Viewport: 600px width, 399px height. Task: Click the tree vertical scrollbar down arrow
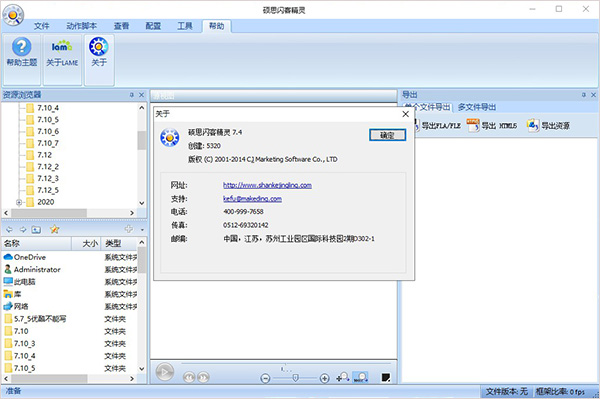coord(142,203)
